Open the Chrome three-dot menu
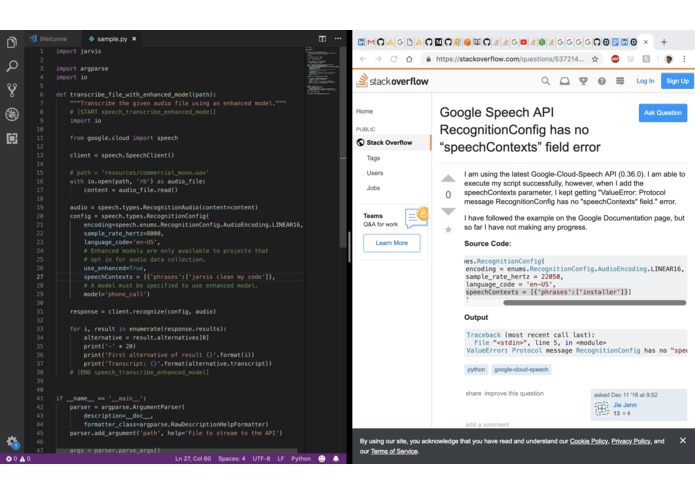This screenshot has width=695, height=494. (x=684, y=59)
